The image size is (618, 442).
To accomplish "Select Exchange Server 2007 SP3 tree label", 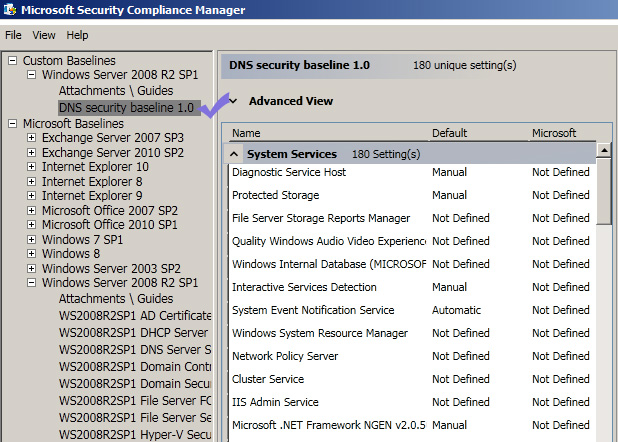I will coord(113,138).
